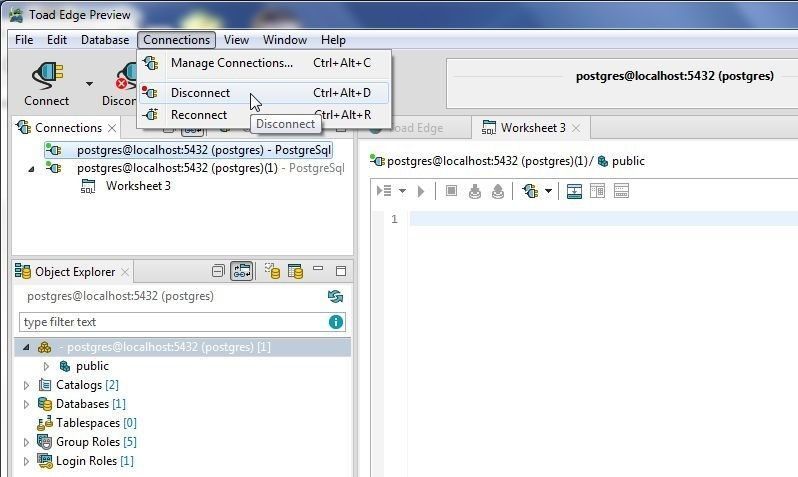Open the Window menu
This screenshot has width=798, height=477.
coord(284,40)
